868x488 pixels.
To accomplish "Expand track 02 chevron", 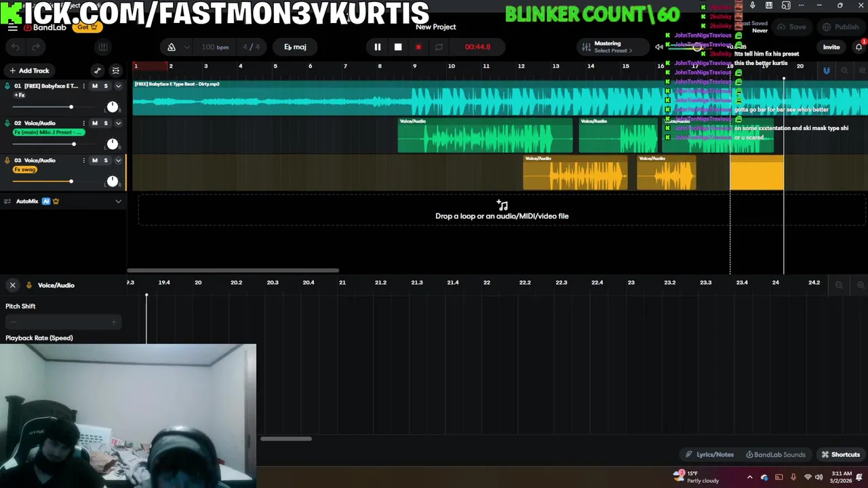I will coord(118,123).
